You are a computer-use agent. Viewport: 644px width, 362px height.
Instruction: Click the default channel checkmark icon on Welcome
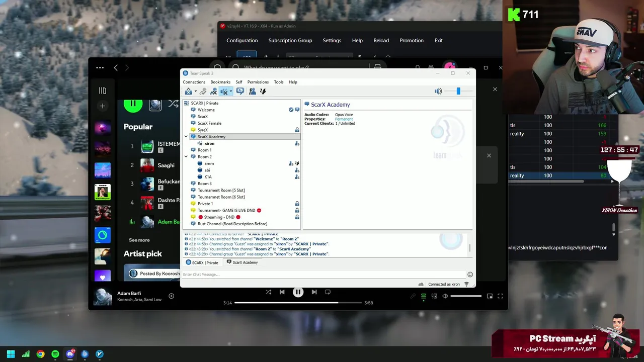coord(291,110)
